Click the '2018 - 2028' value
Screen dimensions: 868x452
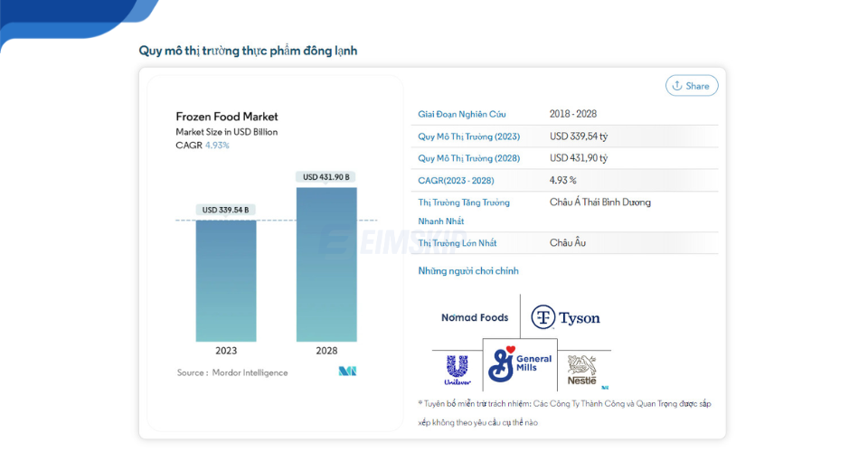[x=573, y=114]
